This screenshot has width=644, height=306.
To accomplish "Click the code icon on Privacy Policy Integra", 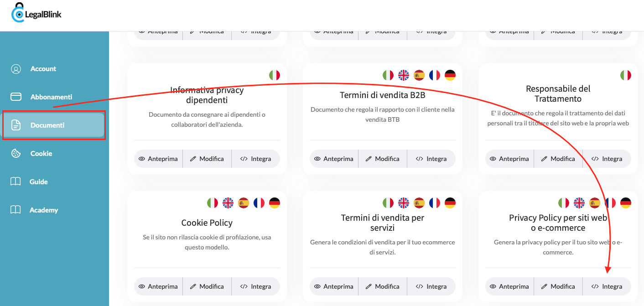I will click(596, 286).
